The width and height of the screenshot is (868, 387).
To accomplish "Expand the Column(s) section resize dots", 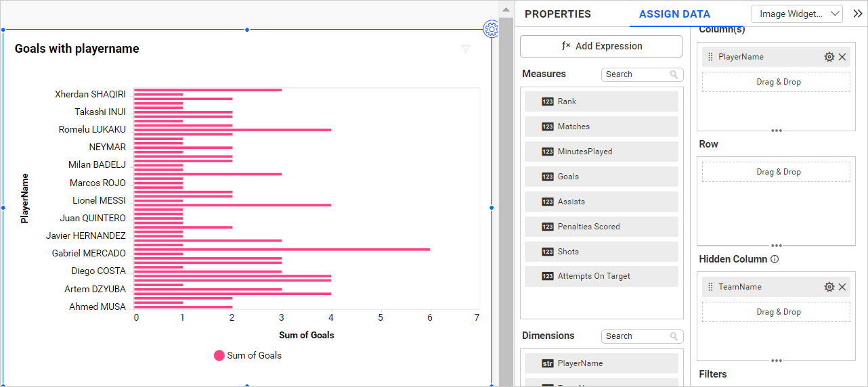I will (777, 131).
